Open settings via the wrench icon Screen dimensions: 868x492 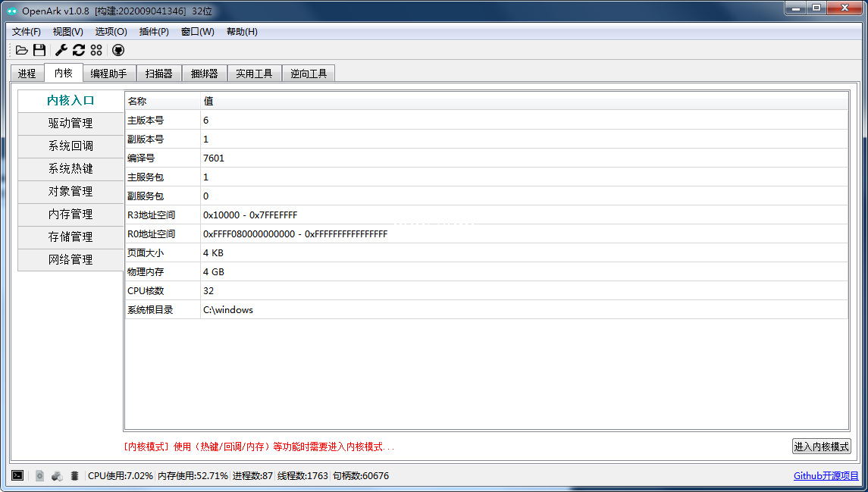pyautogui.click(x=61, y=50)
